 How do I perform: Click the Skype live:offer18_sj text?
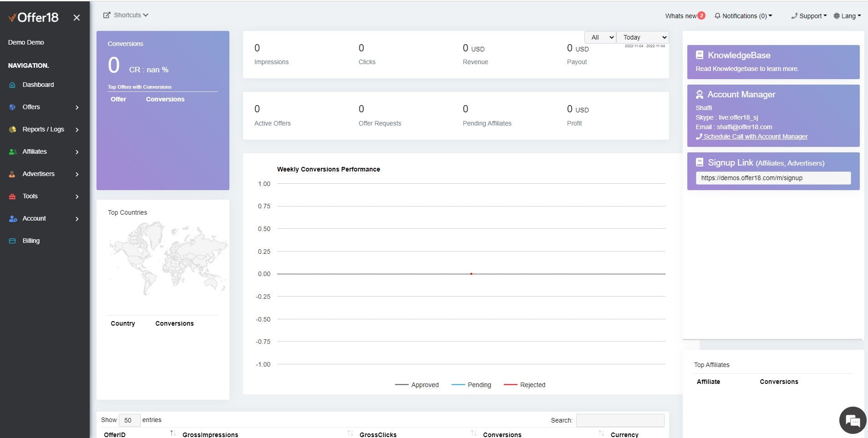(727, 117)
